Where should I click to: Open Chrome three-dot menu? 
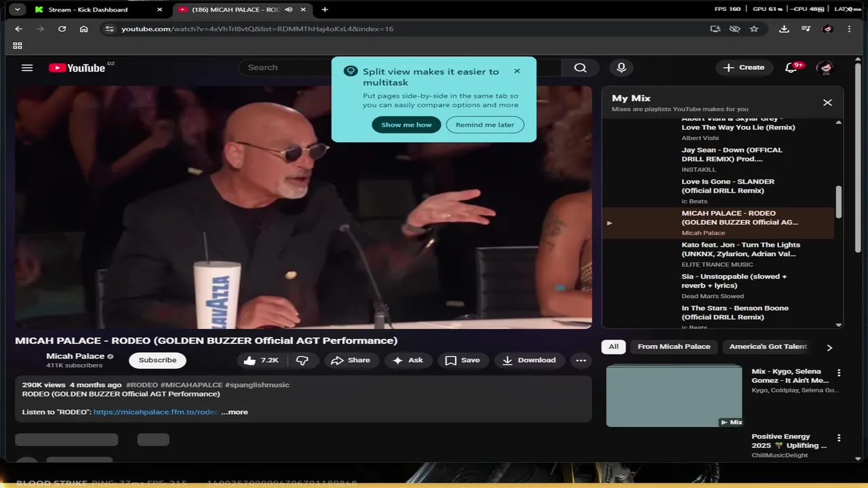tap(849, 29)
